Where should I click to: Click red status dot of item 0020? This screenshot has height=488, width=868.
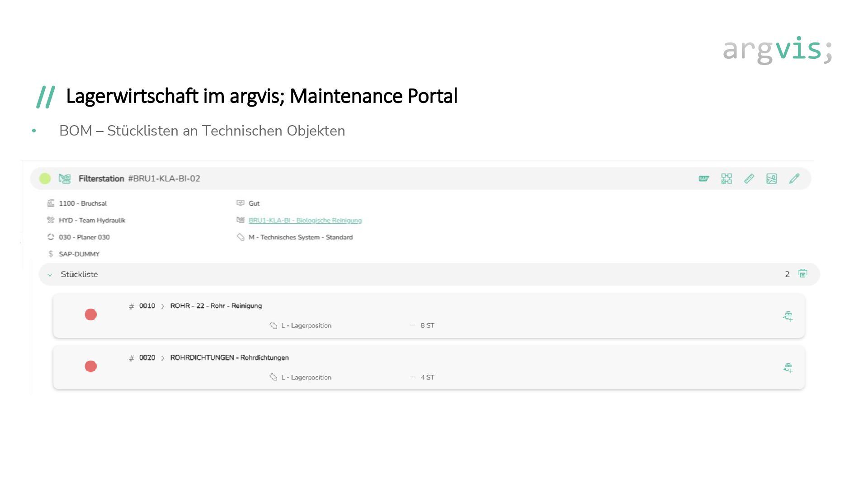point(91,366)
